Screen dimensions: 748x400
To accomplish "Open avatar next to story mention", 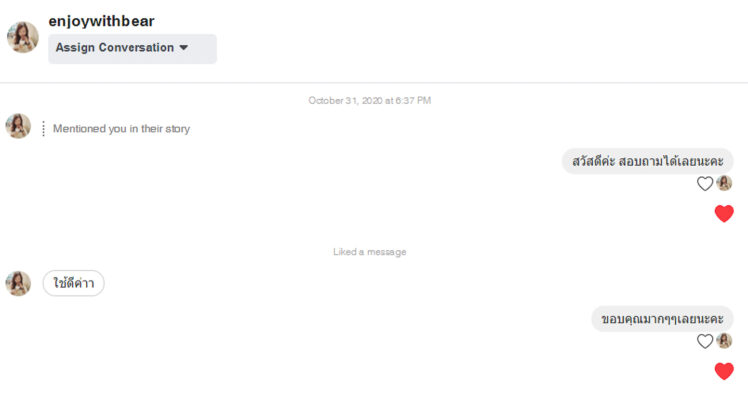I will (18, 126).
